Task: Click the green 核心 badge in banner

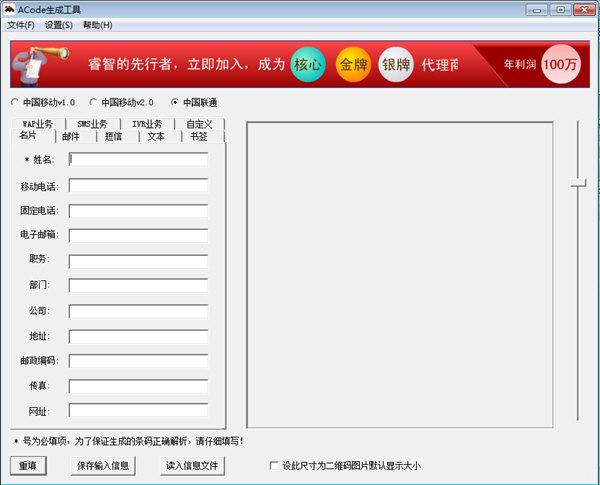Action: [308, 65]
